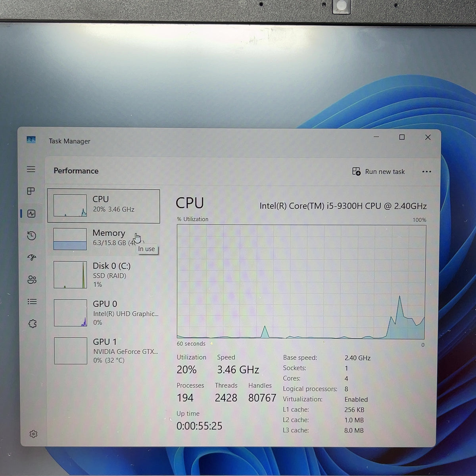The height and width of the screenshot is (476, 476).
Task: Open the Startup apps icon
Action: pos(32,257)
